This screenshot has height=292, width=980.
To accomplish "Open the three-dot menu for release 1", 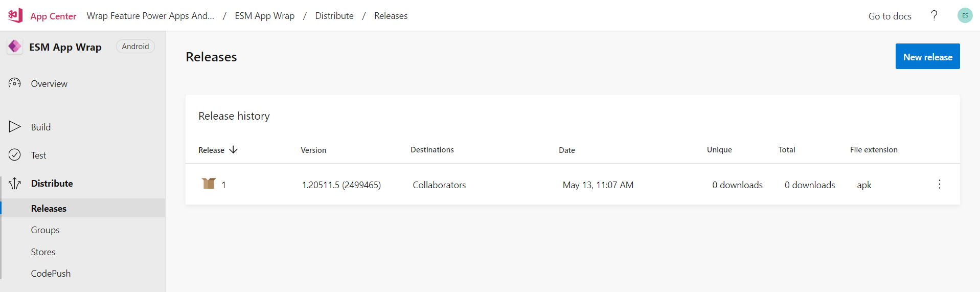I will tap(939, 184).
